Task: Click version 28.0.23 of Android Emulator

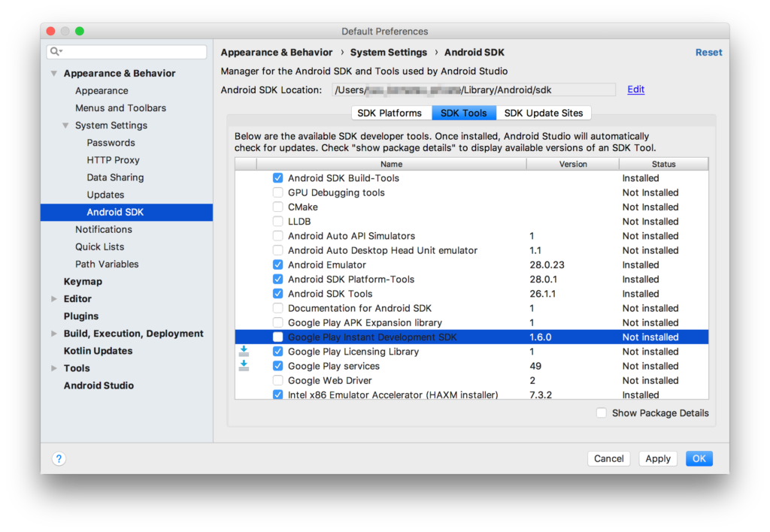Action: click(x=547, y=265)
